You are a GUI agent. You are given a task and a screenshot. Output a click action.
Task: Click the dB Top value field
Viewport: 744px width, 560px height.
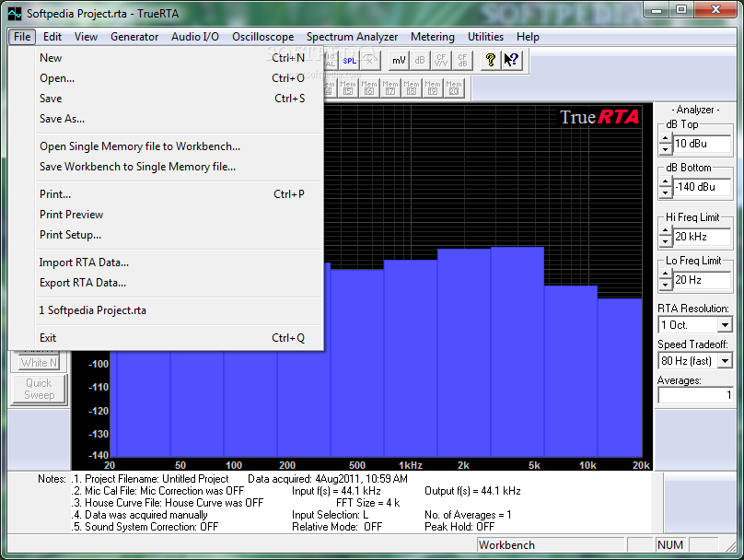[702, 144]
